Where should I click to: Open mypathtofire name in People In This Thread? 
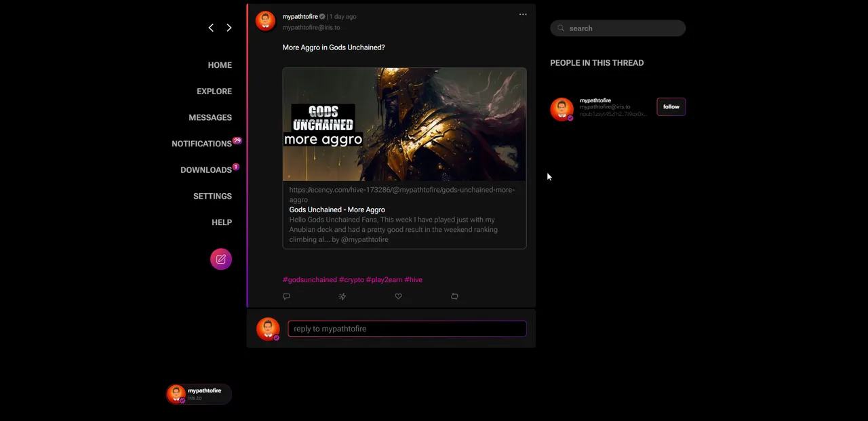click(595, 100)
